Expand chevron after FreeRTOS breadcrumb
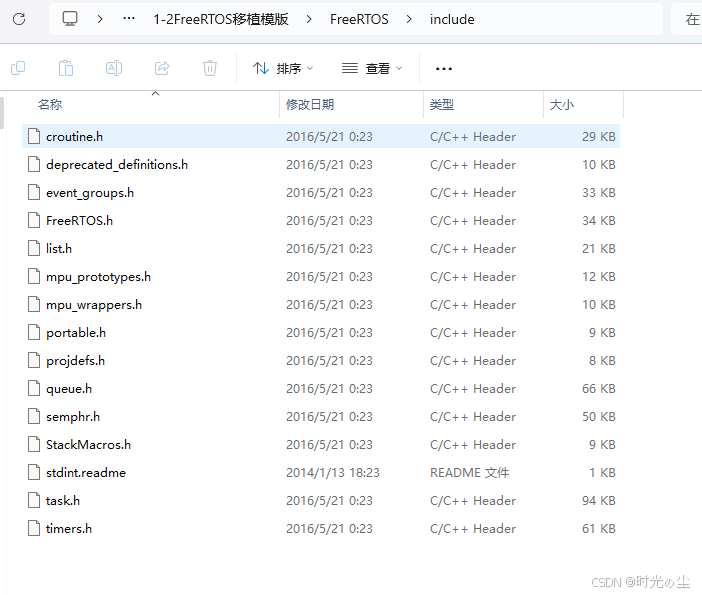 tap(409, 19)
